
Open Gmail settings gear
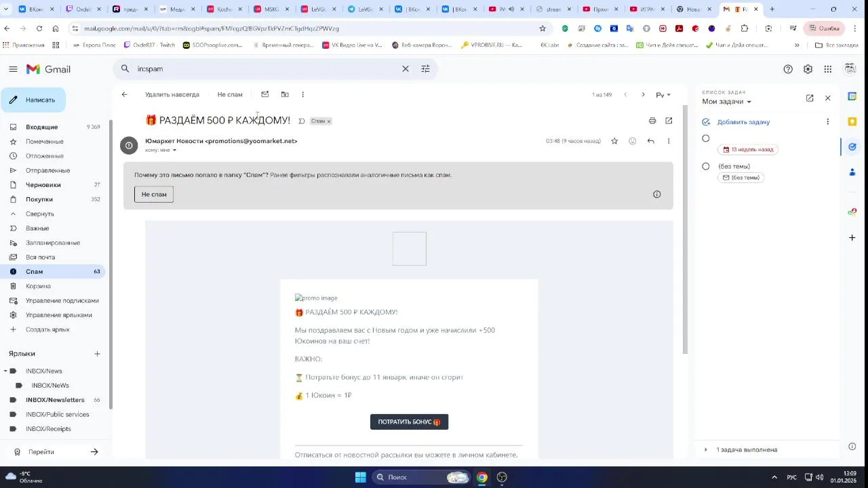click(x=808, y=69)
